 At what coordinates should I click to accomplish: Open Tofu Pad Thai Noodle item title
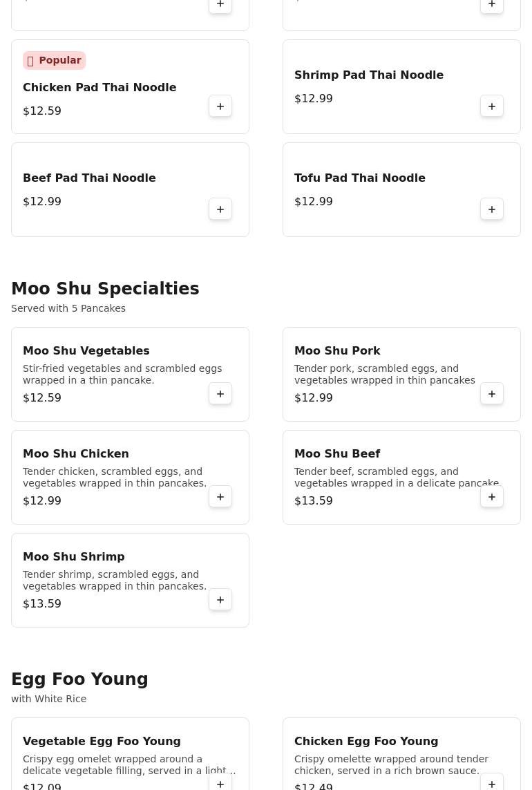[359, 178]
